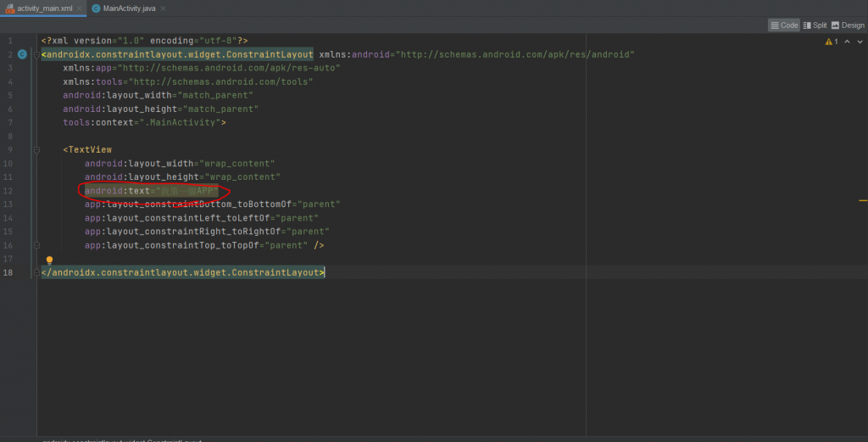
Task: Click the <TextView tag text
Action: (x=87, y=150)
